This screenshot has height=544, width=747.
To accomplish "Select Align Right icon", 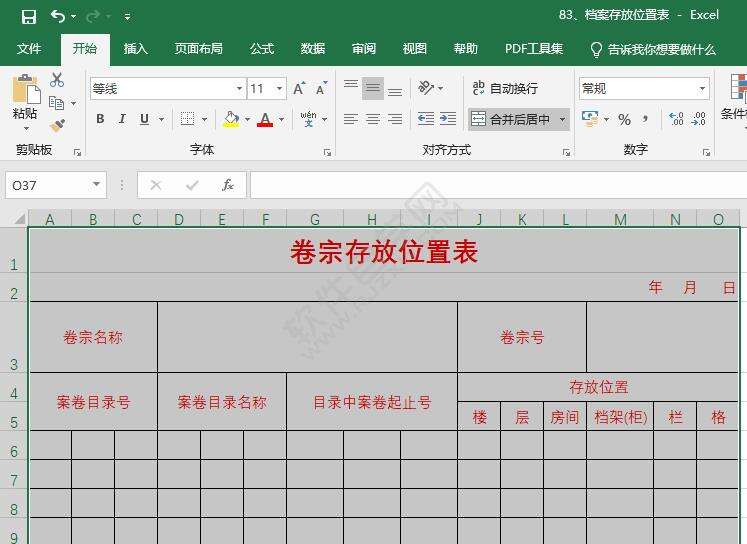I will tap(395, 119).
